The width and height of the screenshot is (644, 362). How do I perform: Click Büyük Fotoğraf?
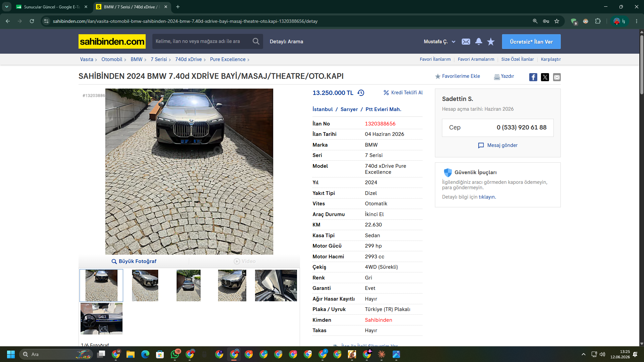click(x=134, y=261)
